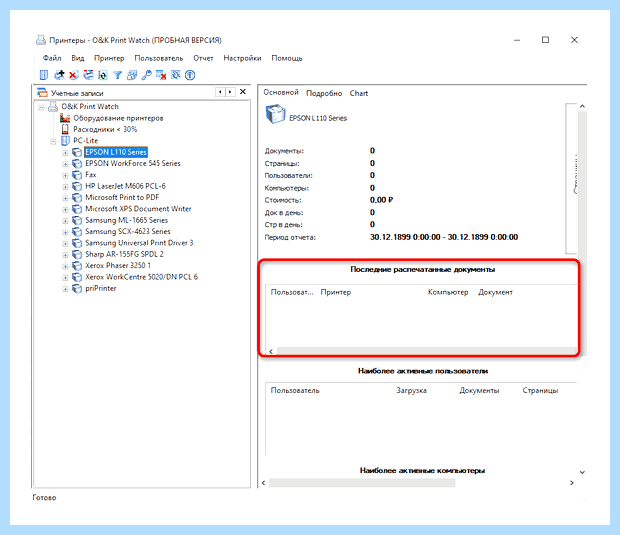Expand the Samsung Universal Print Driver 3 node
The image size is (620, 535).
[65, 244]
